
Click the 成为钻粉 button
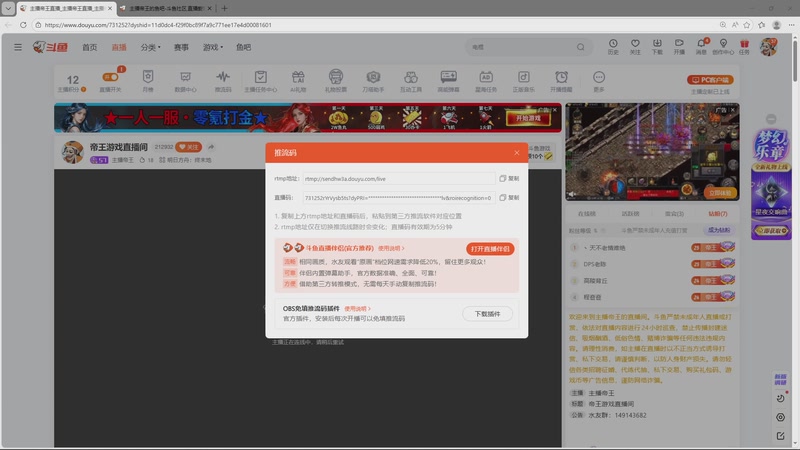718,230
